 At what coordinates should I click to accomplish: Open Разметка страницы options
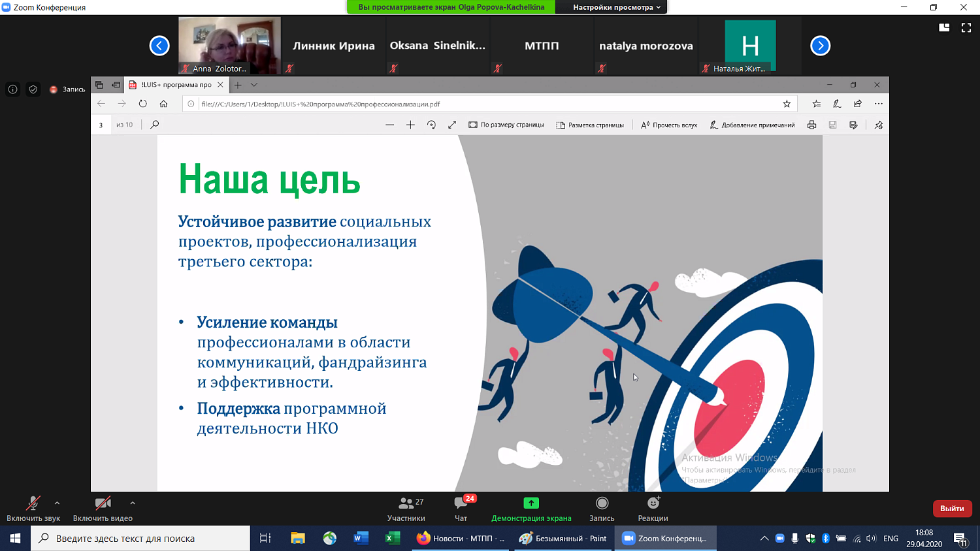pos(591,125)
